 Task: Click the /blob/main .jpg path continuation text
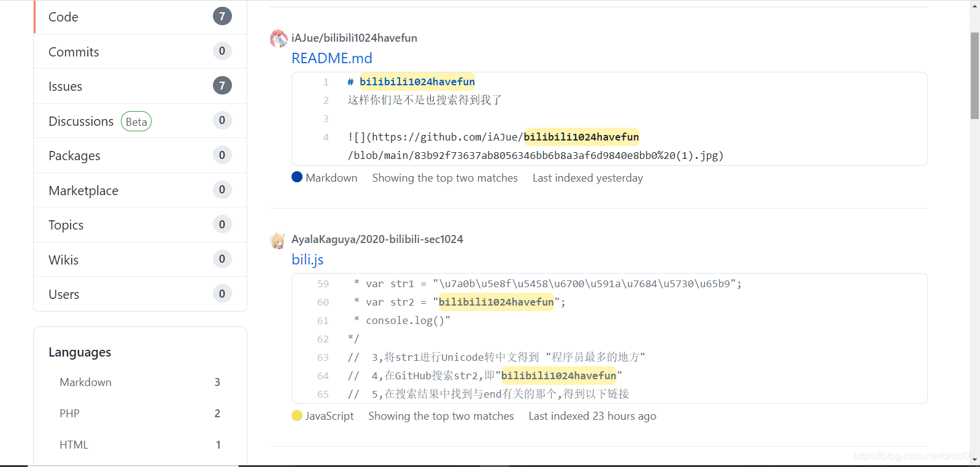[536, 155]
